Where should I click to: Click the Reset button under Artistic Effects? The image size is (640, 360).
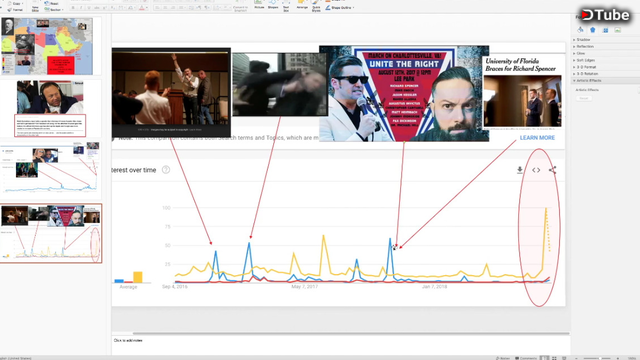point(584,98)
